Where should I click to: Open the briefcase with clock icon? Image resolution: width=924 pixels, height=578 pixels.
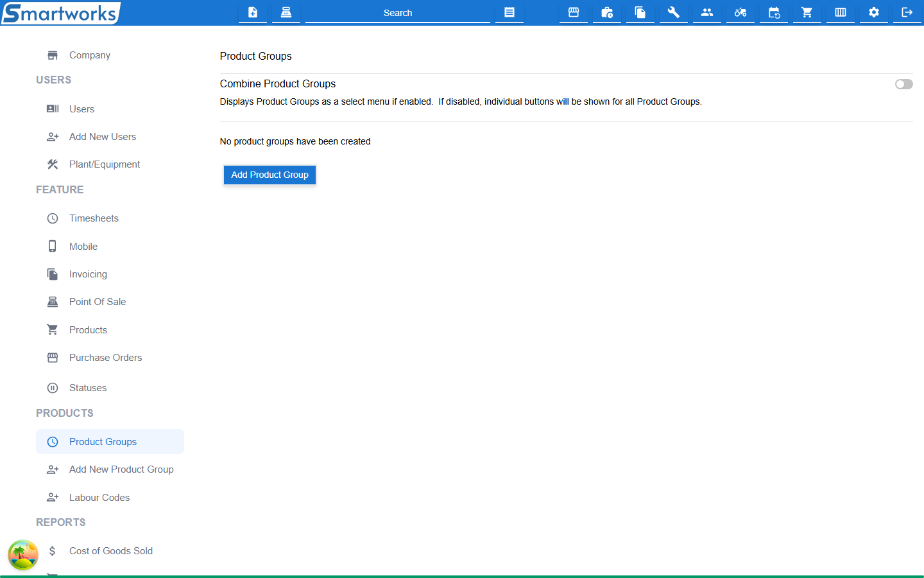(607, 12)
